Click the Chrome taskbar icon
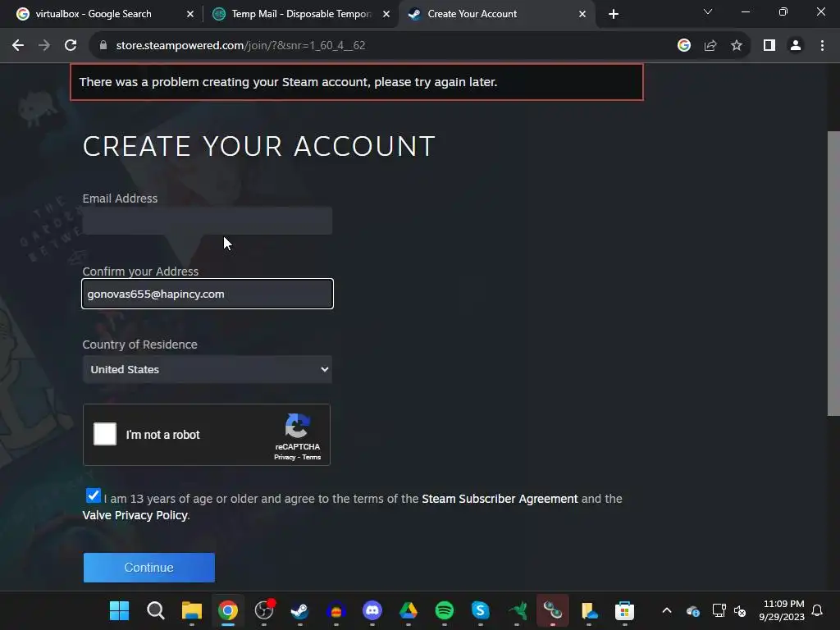This screenshot has height=630, width=840. click(228, 610)
